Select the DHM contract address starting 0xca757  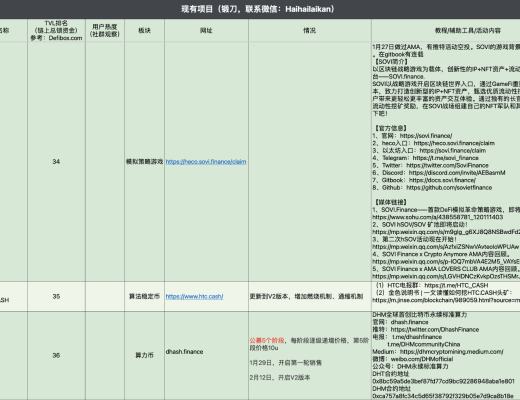pos(443,396)
